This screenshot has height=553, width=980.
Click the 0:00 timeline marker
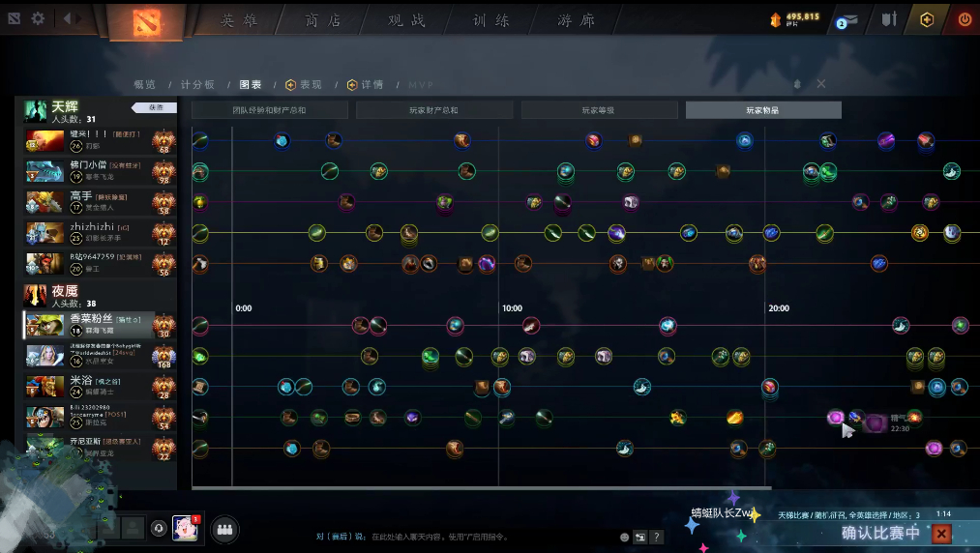244,308
